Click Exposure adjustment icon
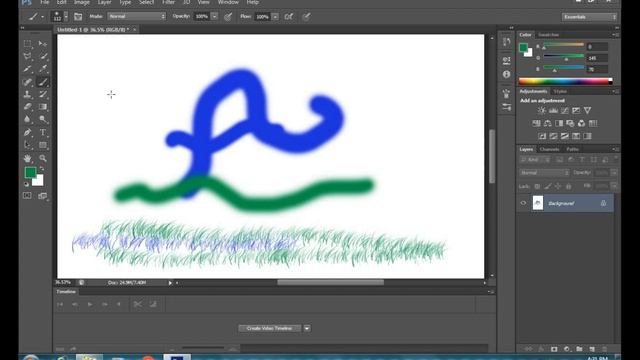Screen dimensions: 640x360 tap(576, 110)
